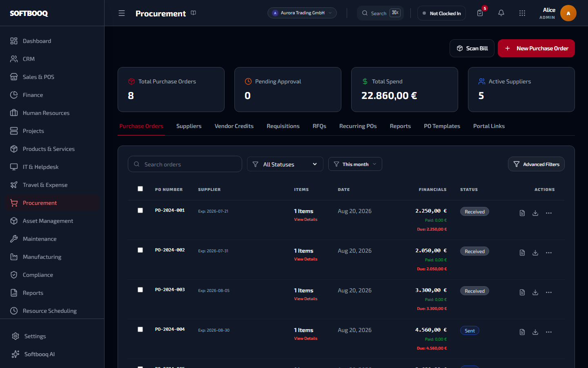Open more actions for PO-2024-003
The height and width of the screenshot is (368, 588).
pos(549,292)
